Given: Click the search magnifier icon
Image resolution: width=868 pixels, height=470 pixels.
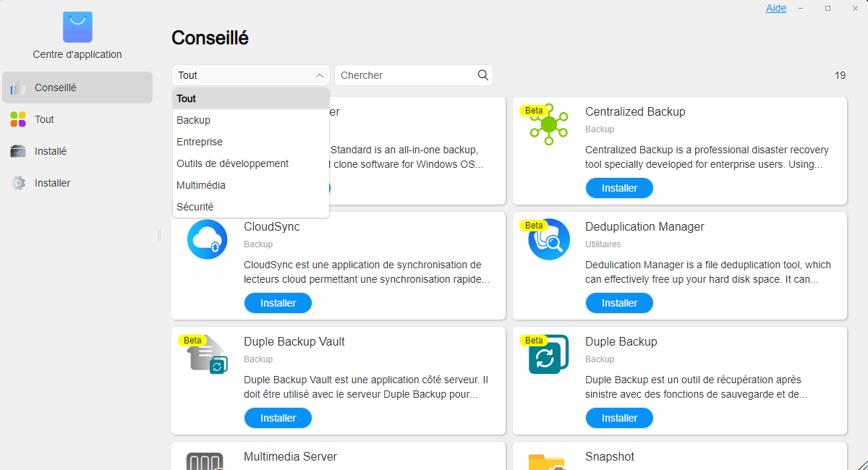Looking at the screenshot, I should click(483, 75).
